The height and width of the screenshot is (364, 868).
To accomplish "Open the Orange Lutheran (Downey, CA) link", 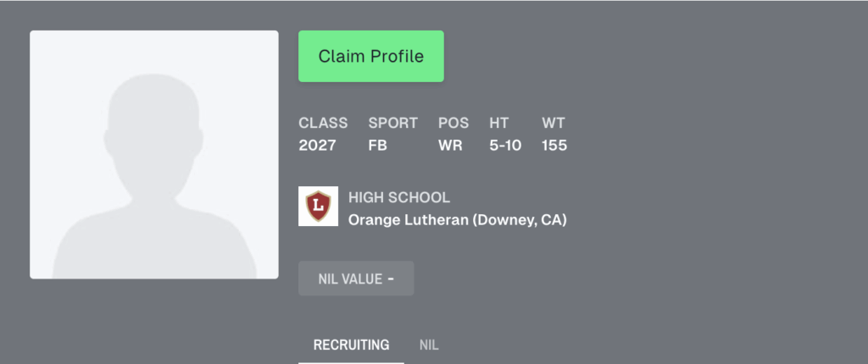I will pos(457,220).
